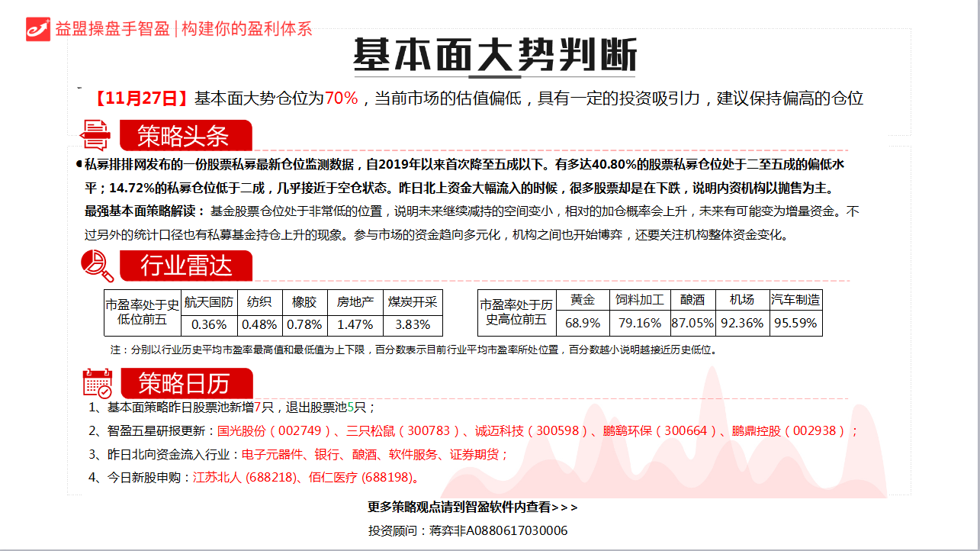This screenshot has height=551, width=980.
Task: Click the newspaper icon beside 策略头条
Action: point(96,135)
